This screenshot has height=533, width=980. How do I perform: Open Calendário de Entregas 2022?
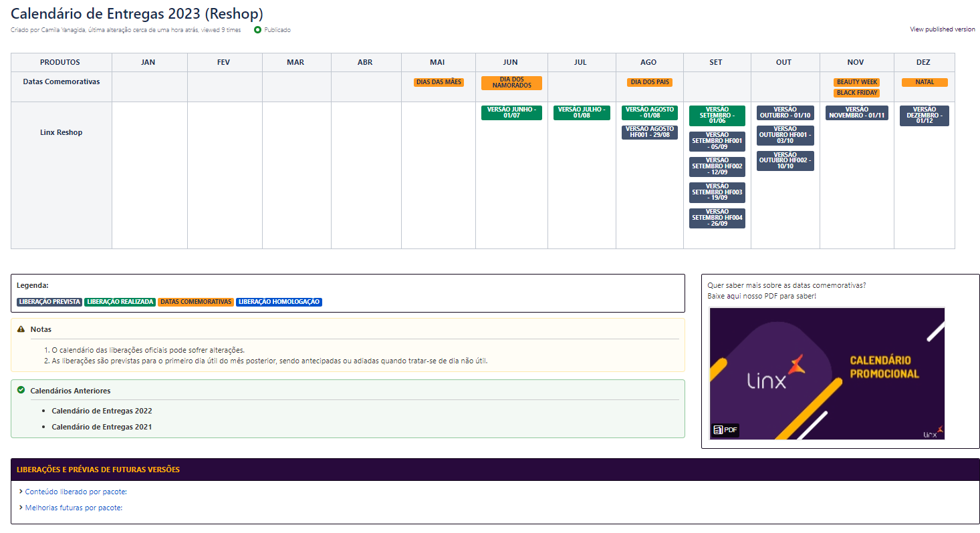(x=102, y=411)
